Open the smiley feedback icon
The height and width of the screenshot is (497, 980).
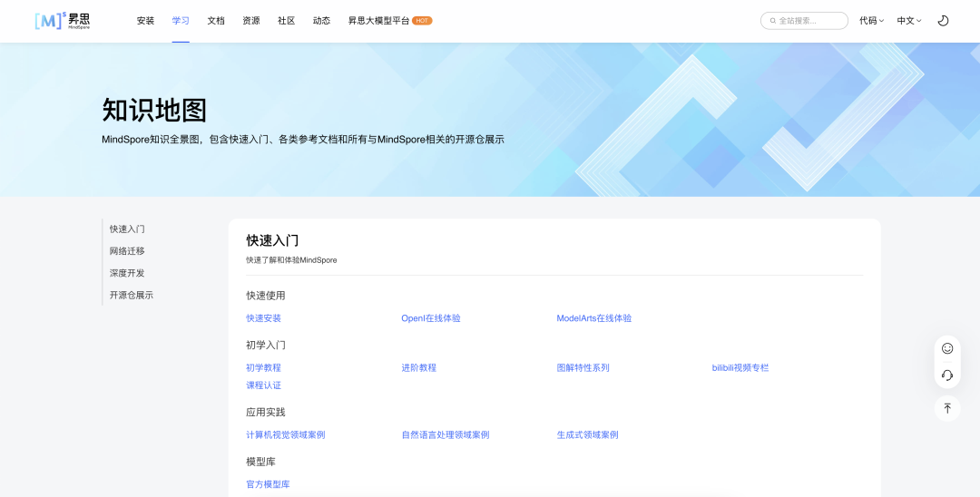(x=946, y=348)
